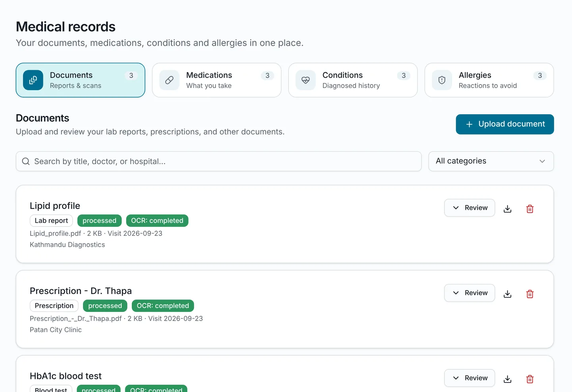Focus the search by title field

click(218, 161)
